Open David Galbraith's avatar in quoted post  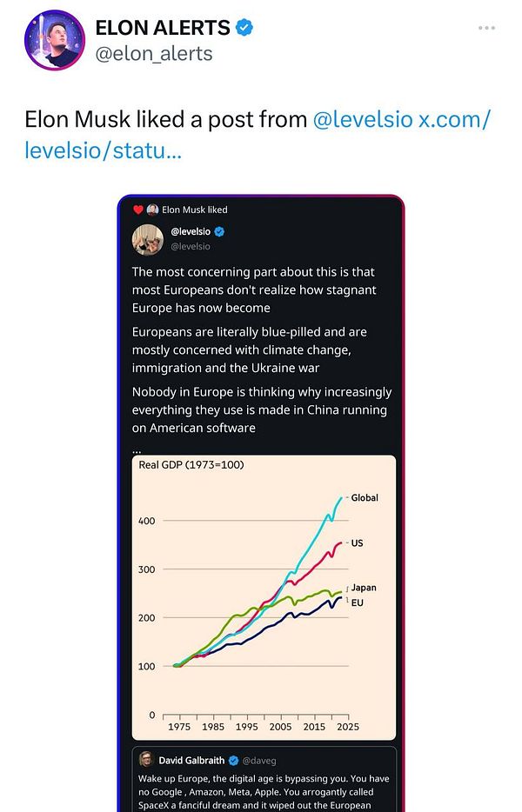click(145, 760)
